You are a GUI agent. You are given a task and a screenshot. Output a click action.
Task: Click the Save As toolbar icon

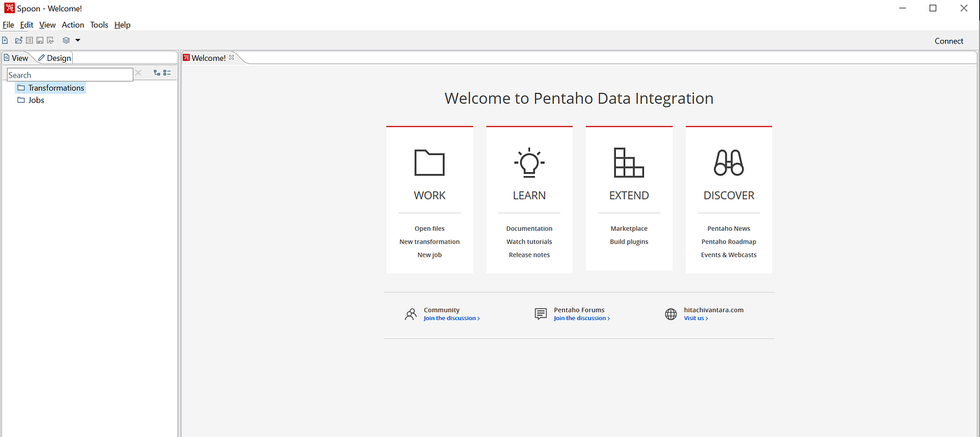tap(50, 41)
